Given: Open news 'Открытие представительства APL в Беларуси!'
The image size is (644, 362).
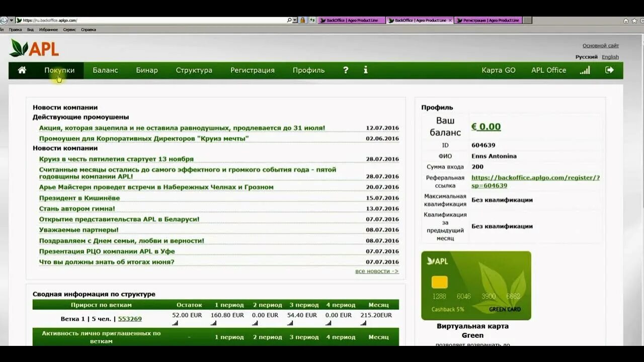Looking at the screenshot, I should [119, 219].
